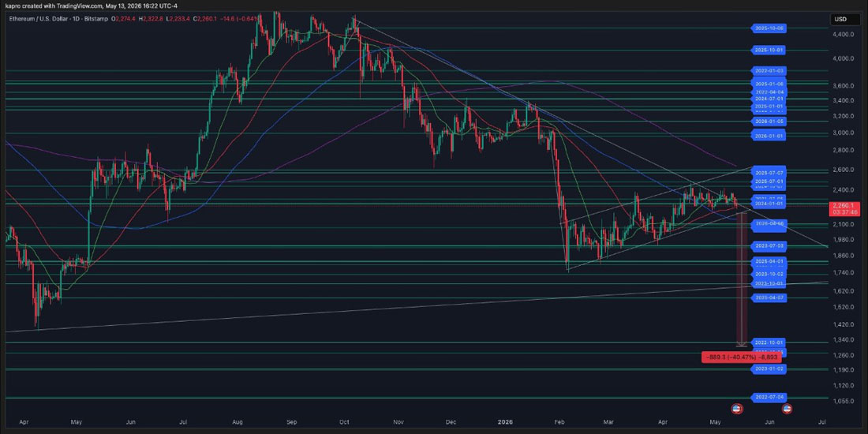Click the Feb label on the time axis
This screenshot has height=434, width=868.
coord(558,422)
